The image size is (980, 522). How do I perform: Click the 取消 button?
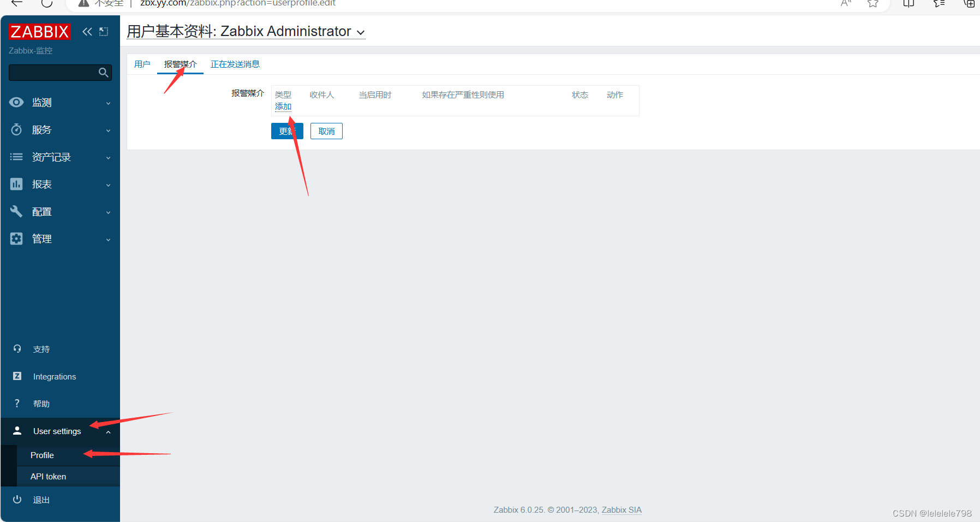326,131
